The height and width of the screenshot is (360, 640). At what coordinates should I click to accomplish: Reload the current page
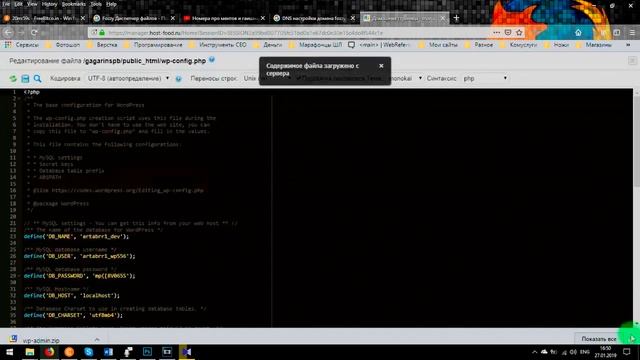click(34, 33)
